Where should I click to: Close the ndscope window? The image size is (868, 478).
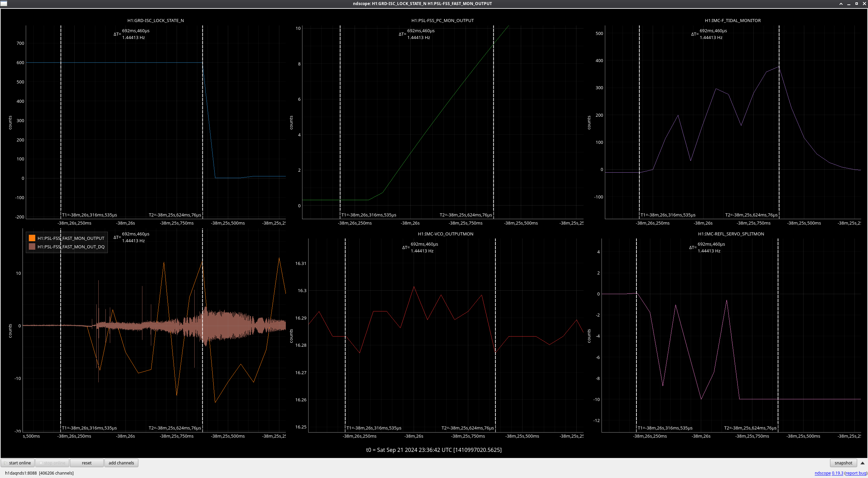(x=864, y=4)
